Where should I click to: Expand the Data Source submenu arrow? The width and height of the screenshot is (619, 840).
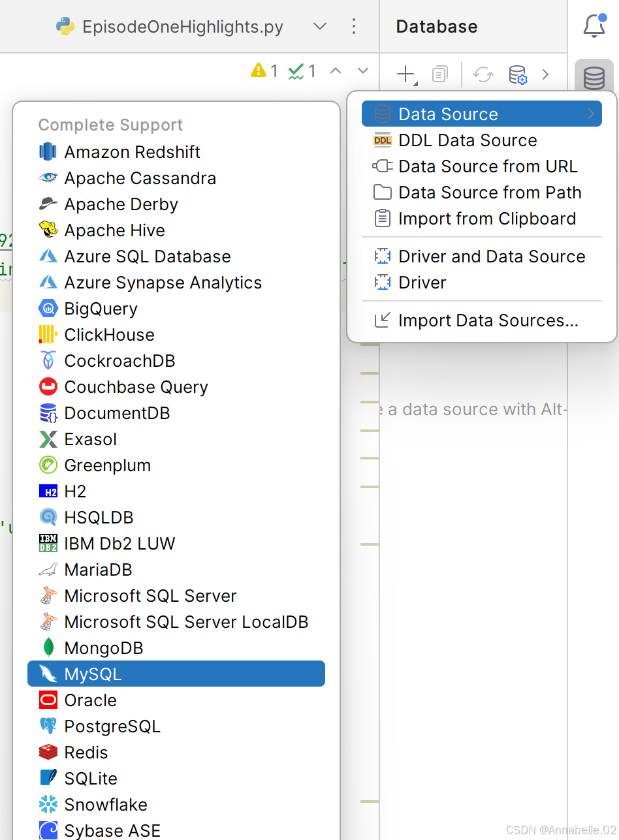click(x=591, y=114)
